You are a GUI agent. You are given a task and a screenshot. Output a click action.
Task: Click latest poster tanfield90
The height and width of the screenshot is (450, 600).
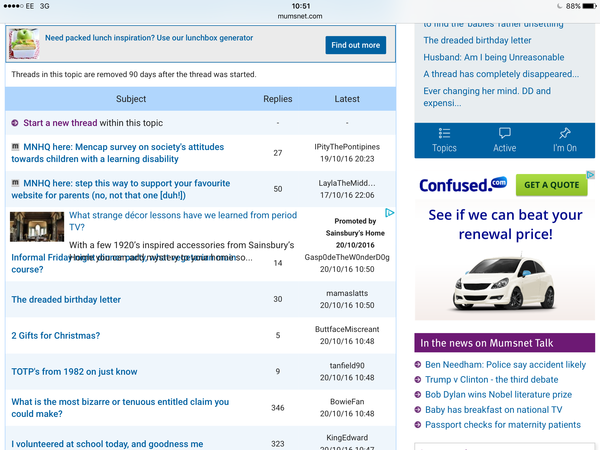pos(347,366)
